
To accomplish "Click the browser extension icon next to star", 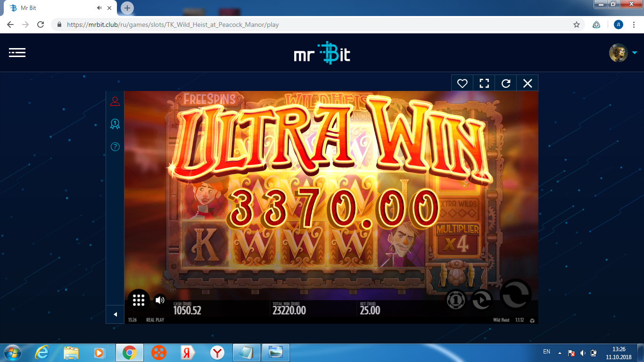I will (596, 25).
